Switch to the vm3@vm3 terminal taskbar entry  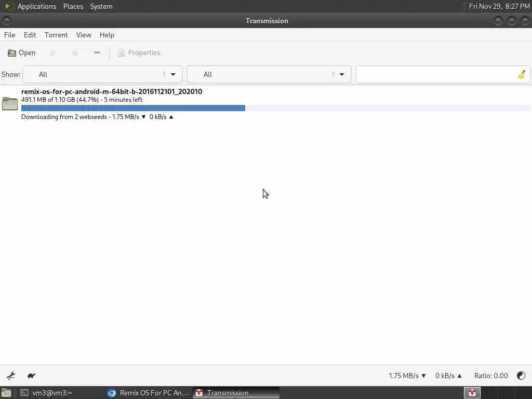tap(61, 393)
